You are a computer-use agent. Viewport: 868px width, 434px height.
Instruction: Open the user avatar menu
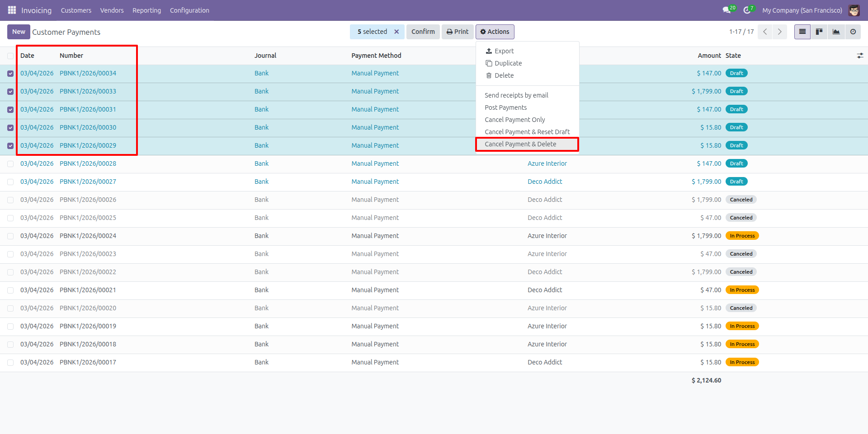[854, 10]
